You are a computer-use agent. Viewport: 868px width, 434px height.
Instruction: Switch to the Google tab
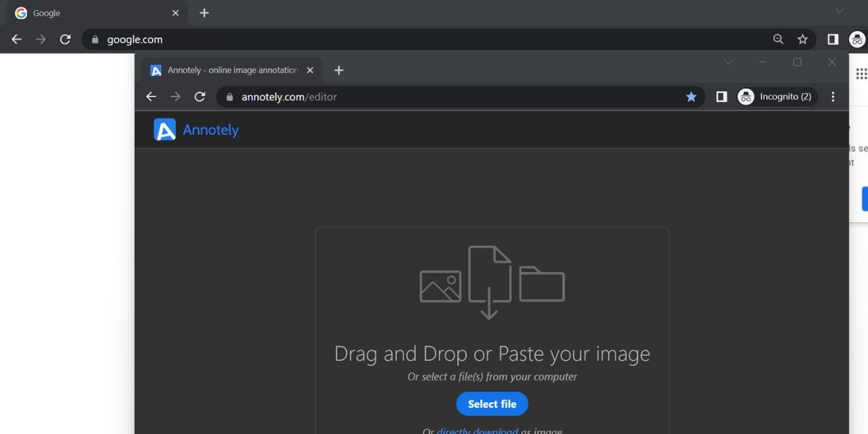click(94, 13)
